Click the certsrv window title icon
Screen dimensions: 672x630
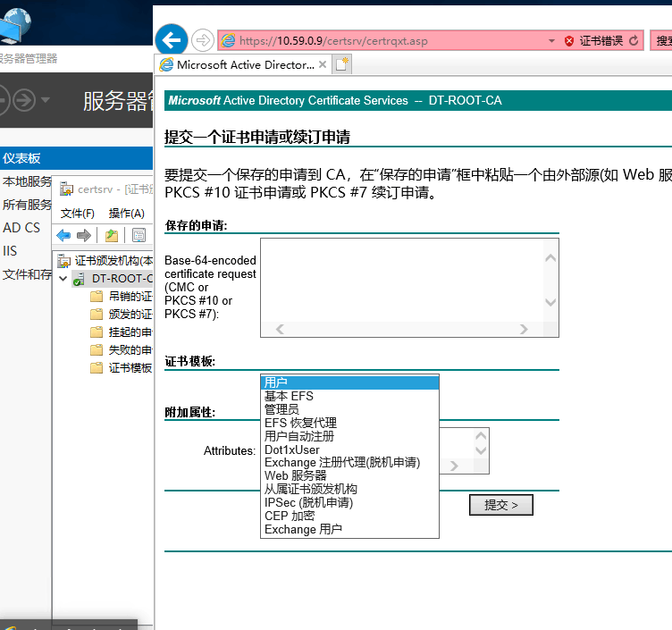click(66, 189)
